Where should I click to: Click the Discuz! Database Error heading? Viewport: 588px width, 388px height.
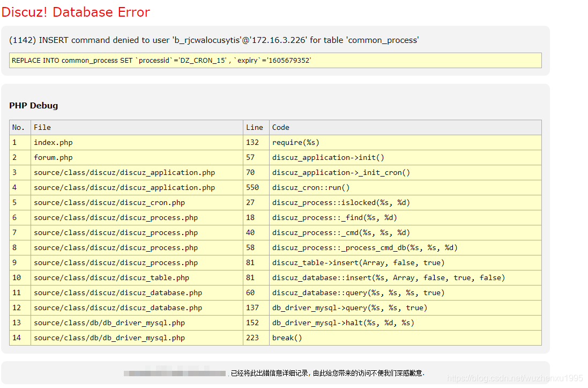tap(76, 12)
